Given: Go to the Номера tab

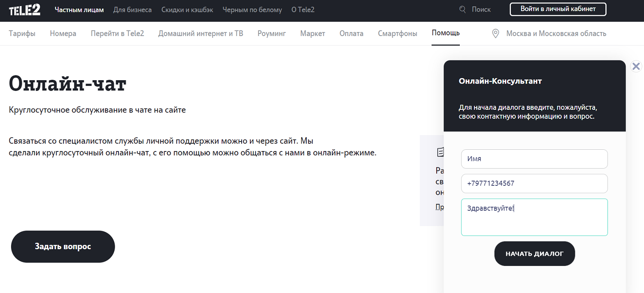Looking at the screenshot, I should click(x=63, y=33).
